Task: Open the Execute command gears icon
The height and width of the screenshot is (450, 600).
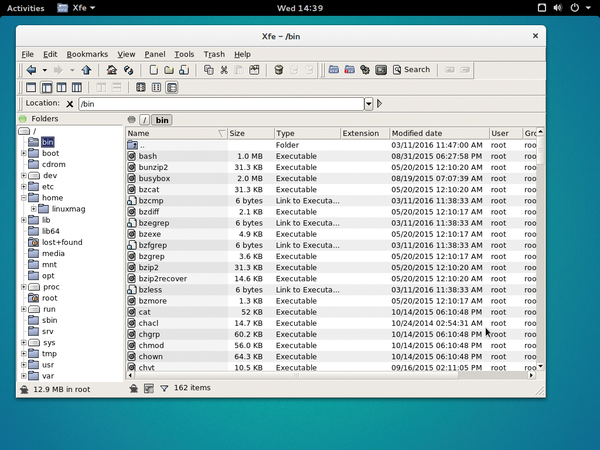Action: tap(365, 70)
